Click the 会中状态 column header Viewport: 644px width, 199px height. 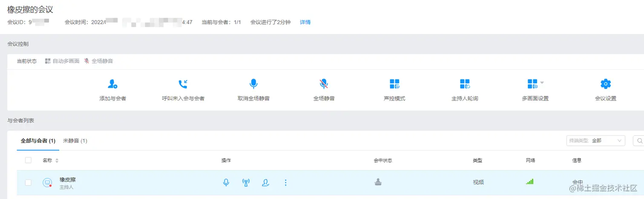(383, 160)
